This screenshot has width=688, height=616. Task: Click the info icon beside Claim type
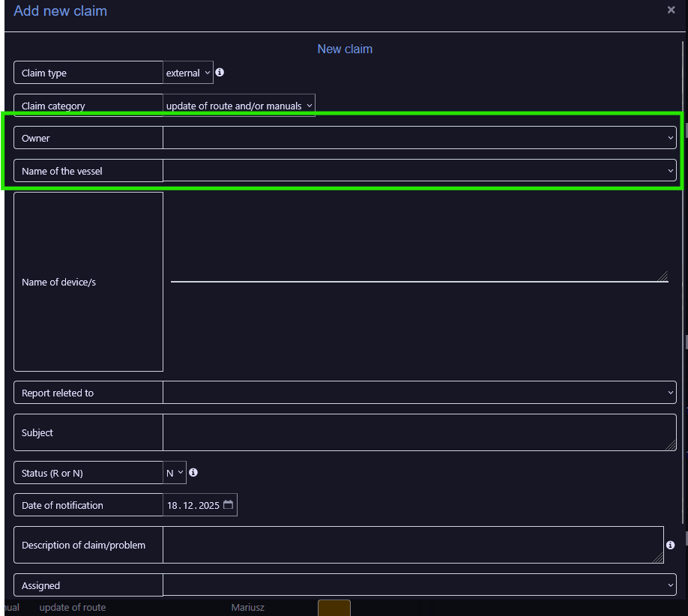(220, 73)
